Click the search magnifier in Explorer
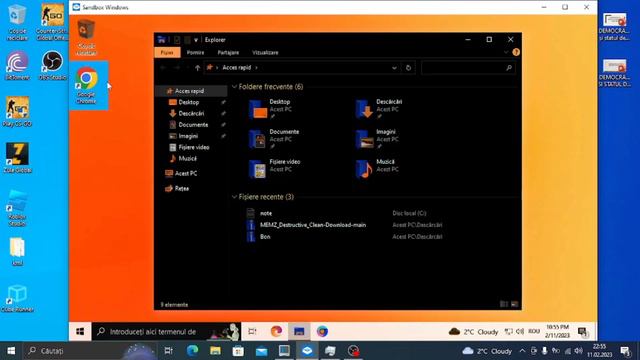This screenshot has height=360, width=640. (509, 68)
